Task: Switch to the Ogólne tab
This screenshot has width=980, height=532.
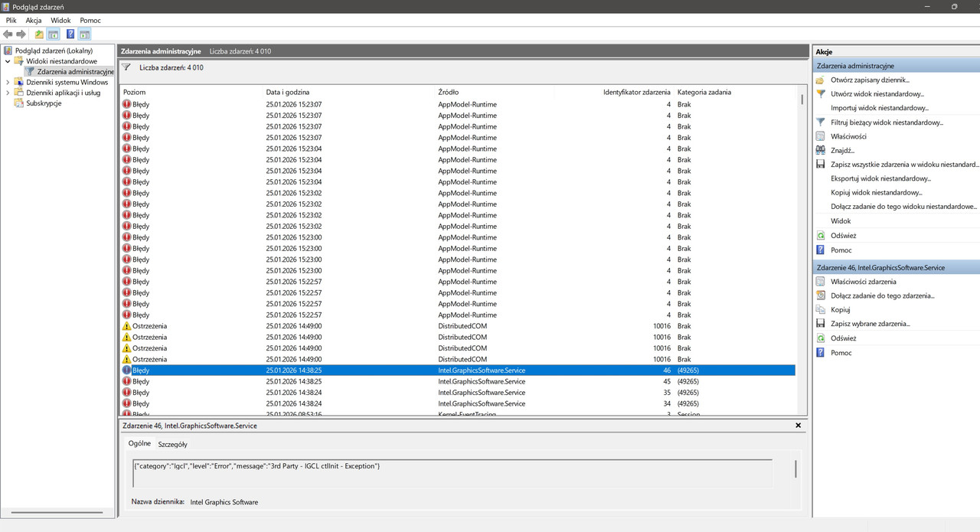Action: [x=139, y=443]
